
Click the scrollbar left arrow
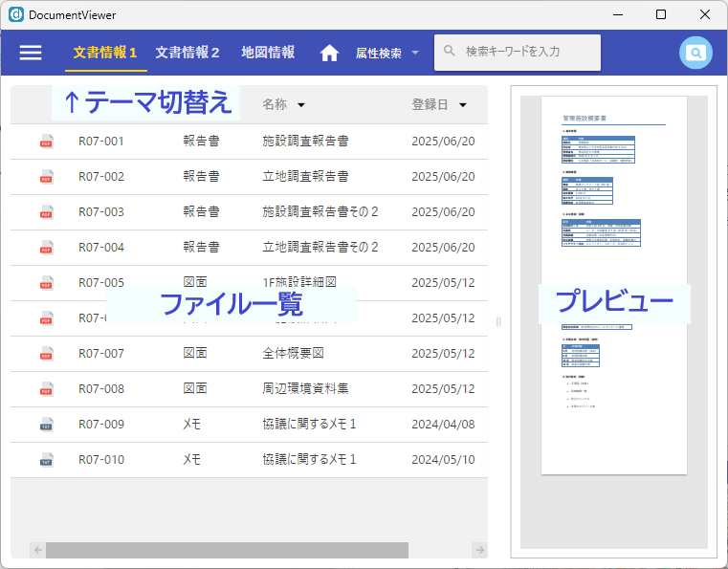[38, 550]
